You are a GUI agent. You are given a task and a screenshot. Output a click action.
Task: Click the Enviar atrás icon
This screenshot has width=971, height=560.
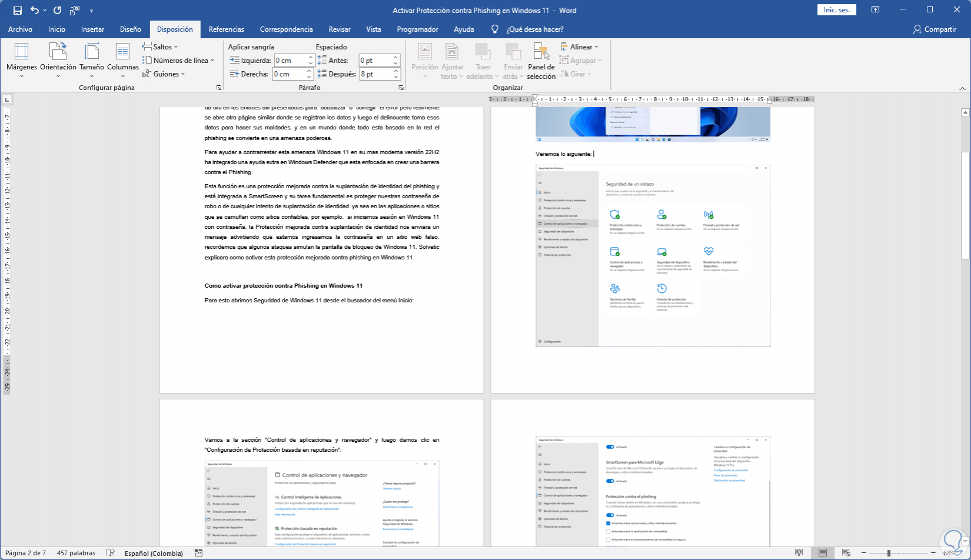pyautogui.click(x=513, y=51)
